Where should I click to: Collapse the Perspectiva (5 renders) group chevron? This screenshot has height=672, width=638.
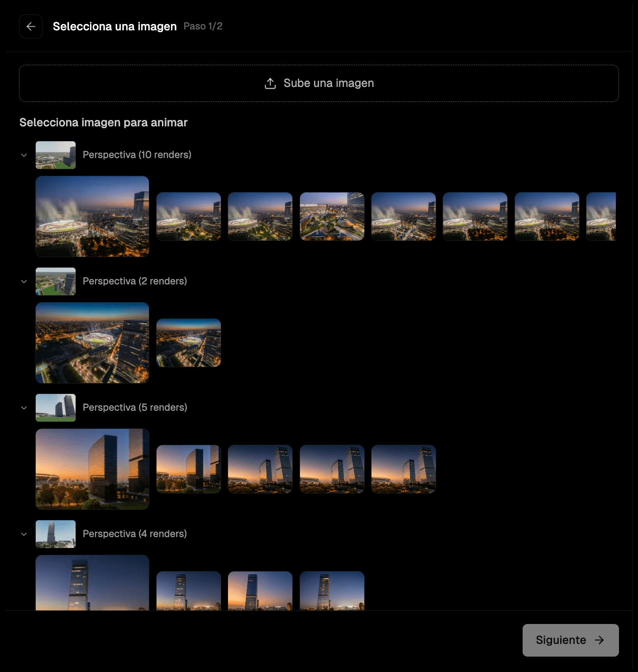[24, 408]
